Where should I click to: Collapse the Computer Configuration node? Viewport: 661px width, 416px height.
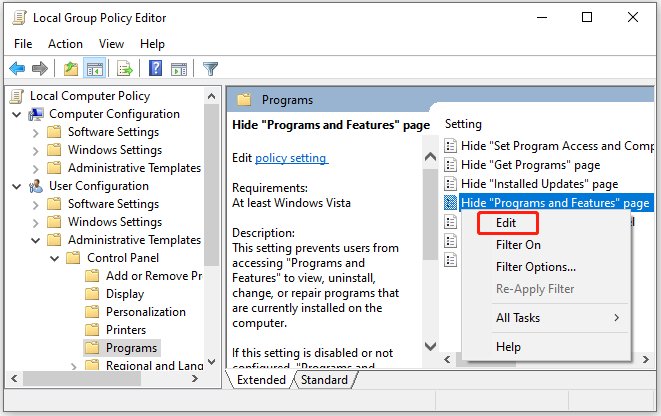pos(17,114)
